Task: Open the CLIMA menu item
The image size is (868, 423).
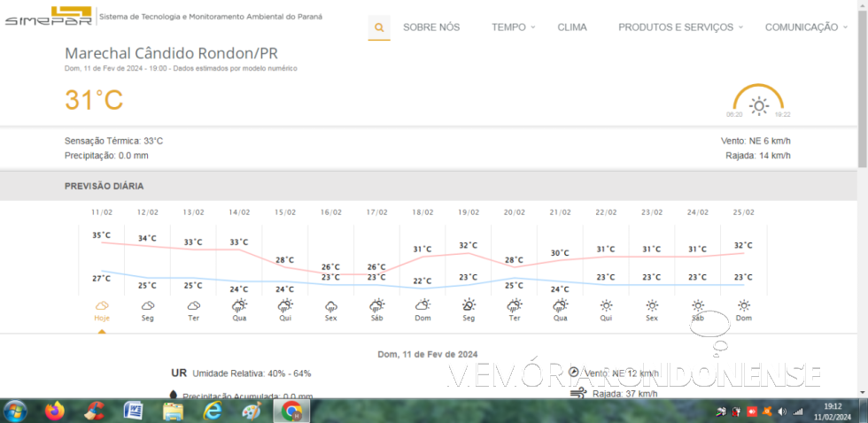Action: pyautogui.click(x=572, y=27)
